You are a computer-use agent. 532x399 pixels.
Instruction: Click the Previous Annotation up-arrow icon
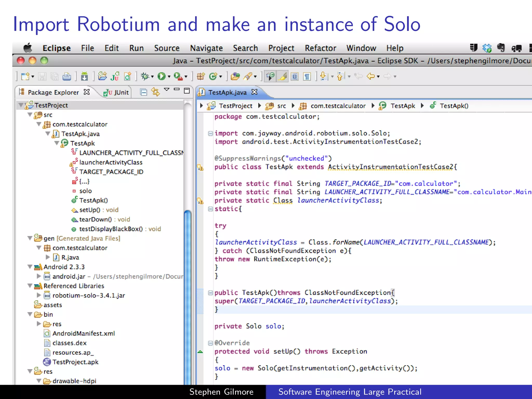click(x=341, y=76)
